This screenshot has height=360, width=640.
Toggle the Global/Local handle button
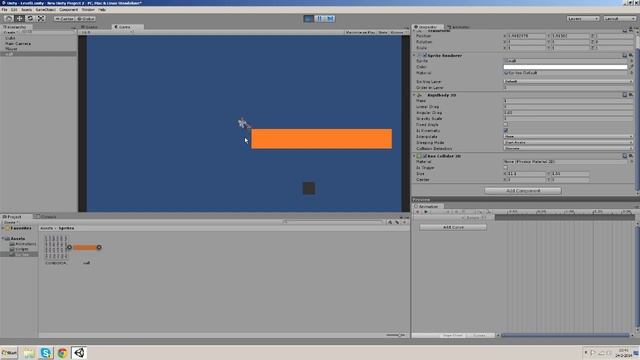tap(86, 18)
